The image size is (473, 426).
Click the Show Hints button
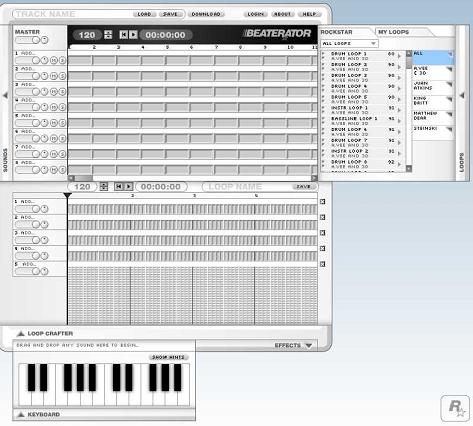point(168,357)
